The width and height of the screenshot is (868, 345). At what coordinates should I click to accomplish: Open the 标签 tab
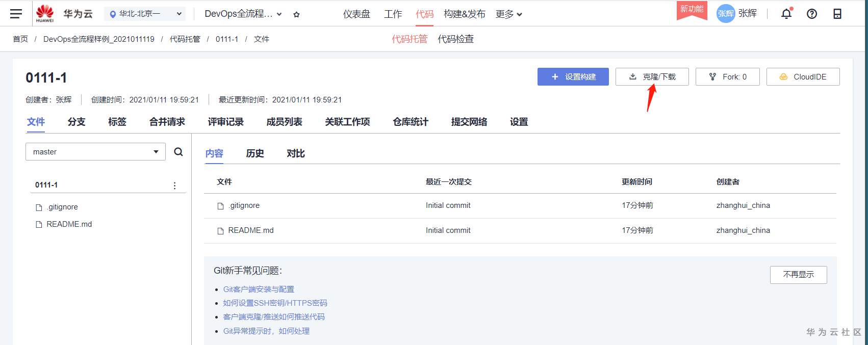(117, 122)
